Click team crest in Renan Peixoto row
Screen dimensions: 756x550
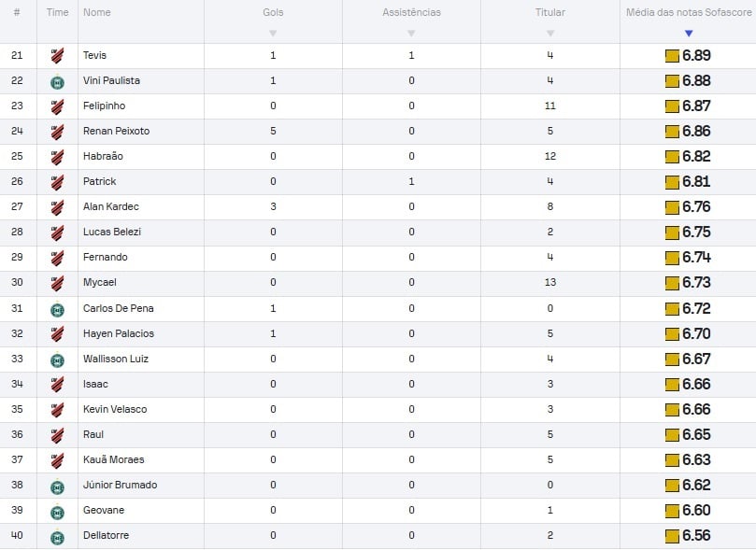point(57,131)
